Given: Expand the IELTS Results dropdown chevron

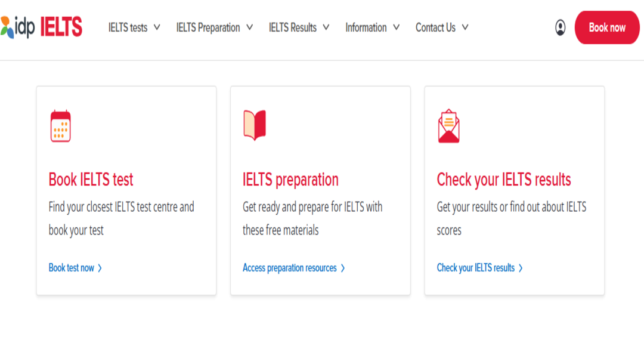Looking at the screenshot, I should pyautogui.click(x=326, y=27).
